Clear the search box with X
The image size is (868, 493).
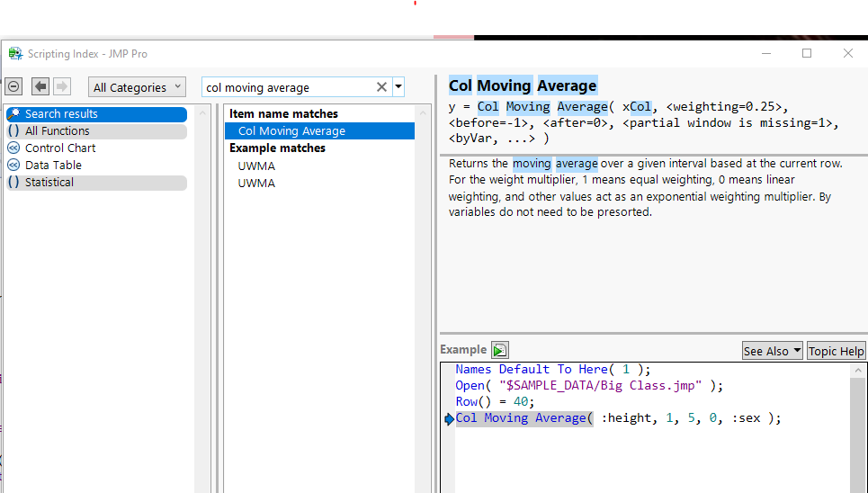tap(381, 87)
